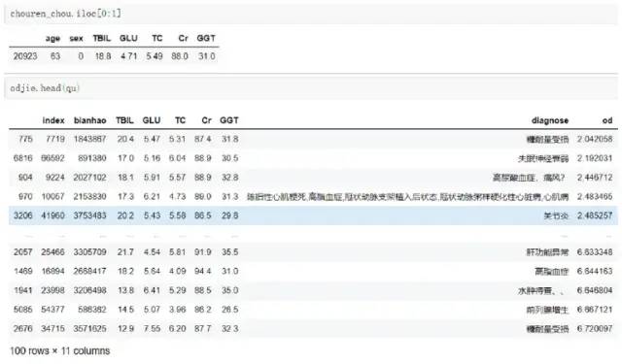Select the Cr value 94.4
The width and height of the screenshot is (622, 364).
[x=203, y=272]
